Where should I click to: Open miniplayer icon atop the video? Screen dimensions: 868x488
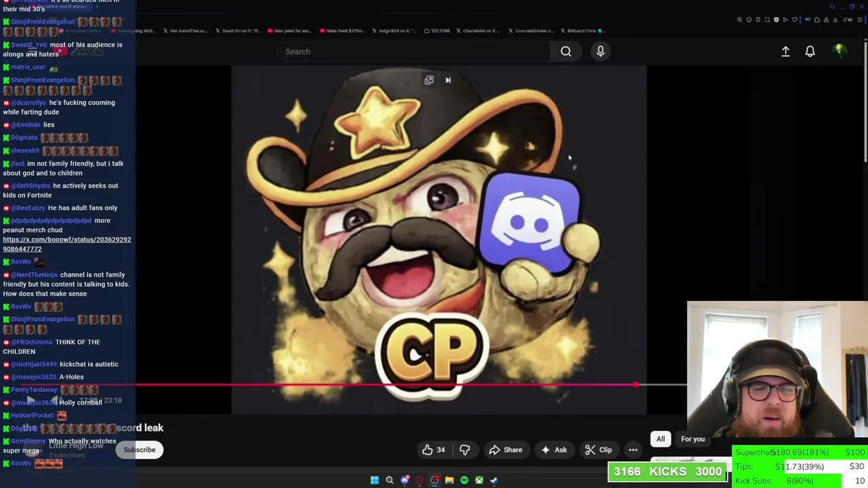click(x=429, y=80)
